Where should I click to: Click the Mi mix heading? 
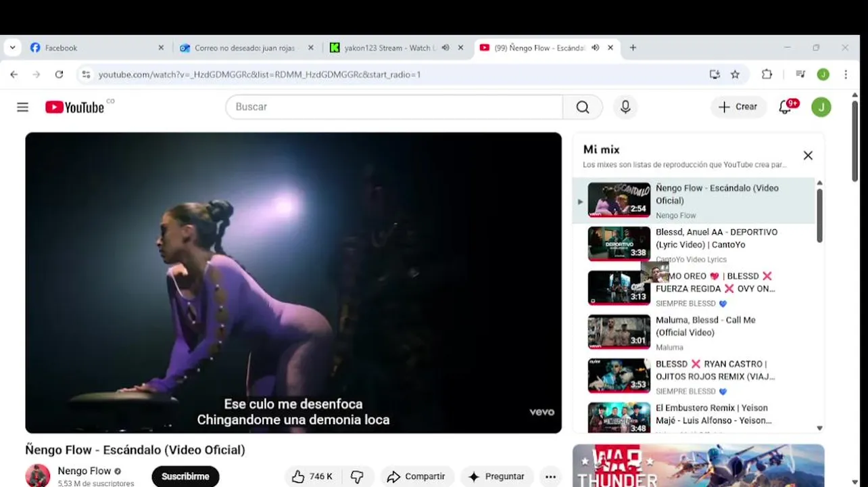click(x=601, y=149)
